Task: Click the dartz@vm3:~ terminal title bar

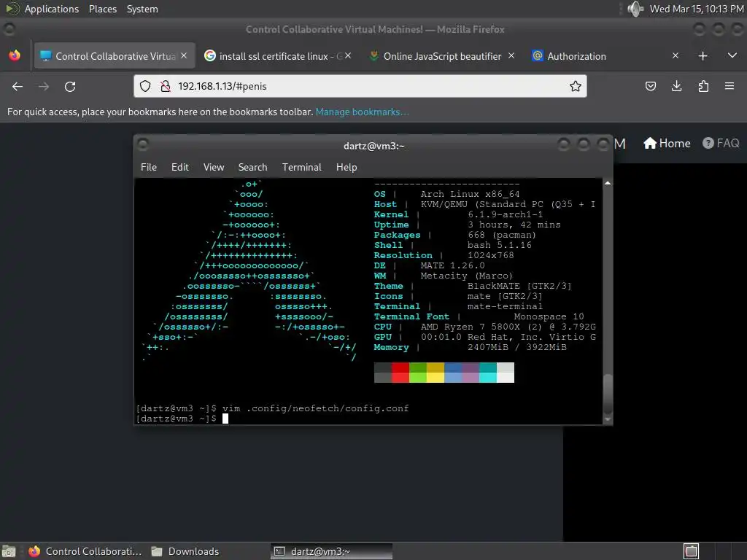Action: [374, 146]
